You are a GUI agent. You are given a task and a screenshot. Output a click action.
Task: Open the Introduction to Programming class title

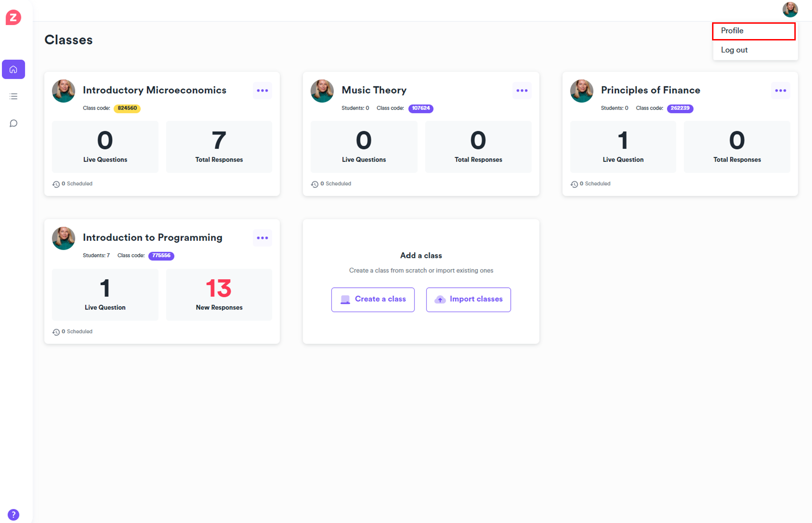[152, 238]
